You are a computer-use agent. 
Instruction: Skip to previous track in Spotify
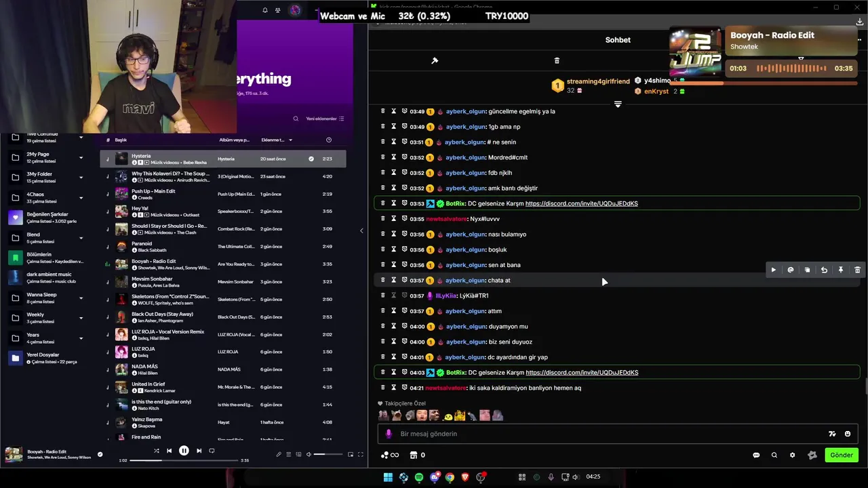(170, 451)
